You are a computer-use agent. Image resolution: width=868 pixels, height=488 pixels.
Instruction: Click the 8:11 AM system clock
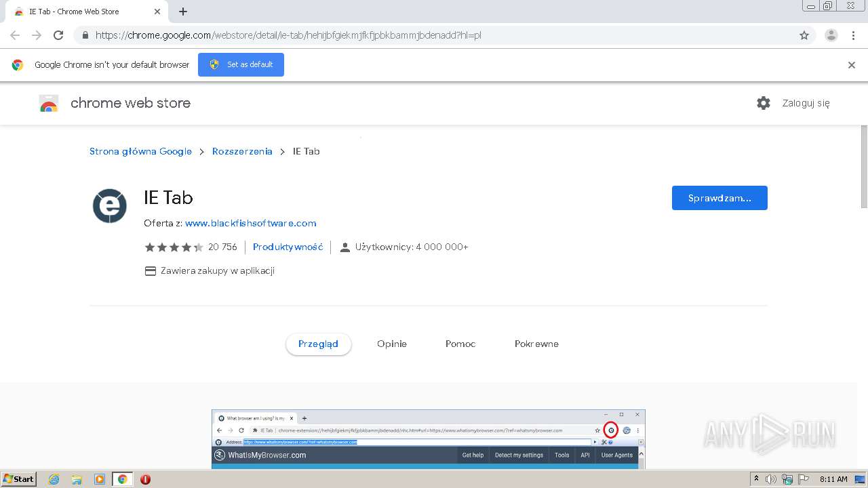click(x=833, y=479)
